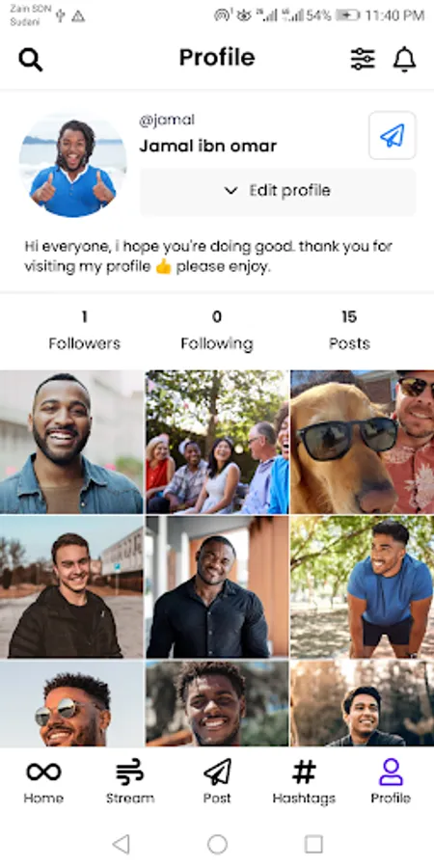Open the group gathering outdoors photo

217,443
